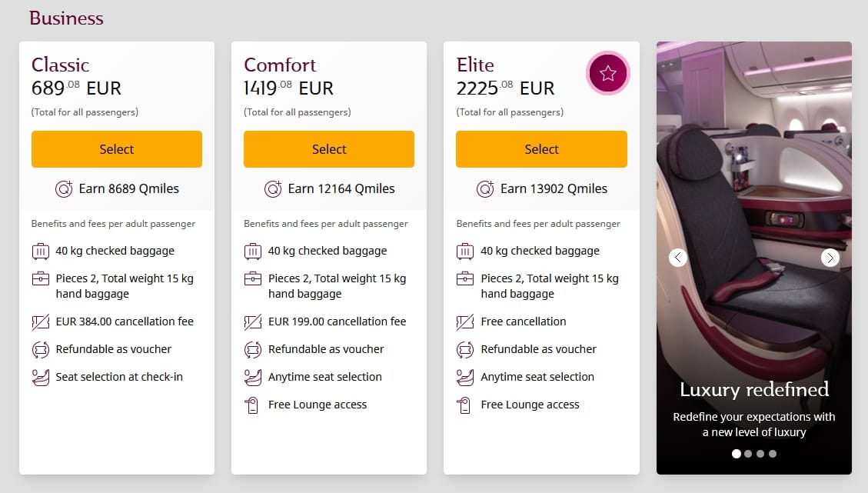Advance carousel with right arrow
This screenshot has width=868, height=493.
pyautogui.click(x=830, y=258)
